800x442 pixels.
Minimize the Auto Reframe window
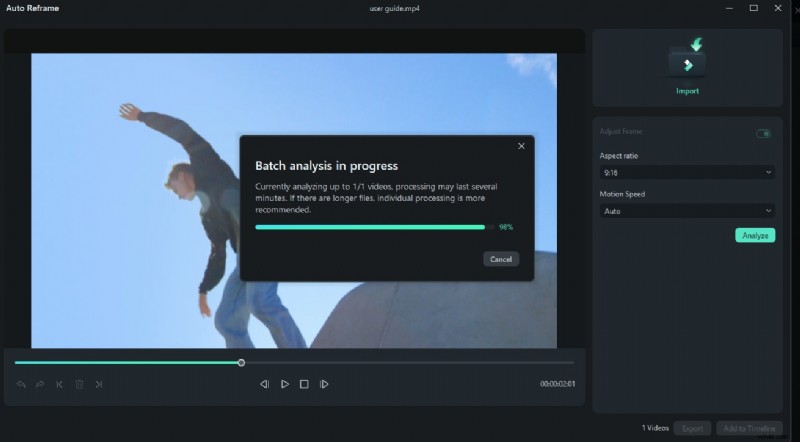[730, 8]
